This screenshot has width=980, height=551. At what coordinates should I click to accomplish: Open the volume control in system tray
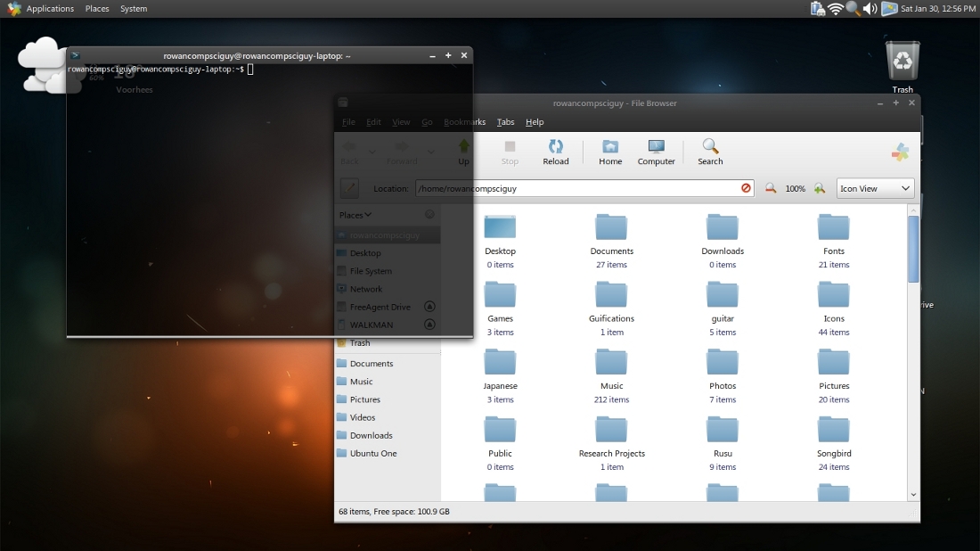[x=870, y=9]
